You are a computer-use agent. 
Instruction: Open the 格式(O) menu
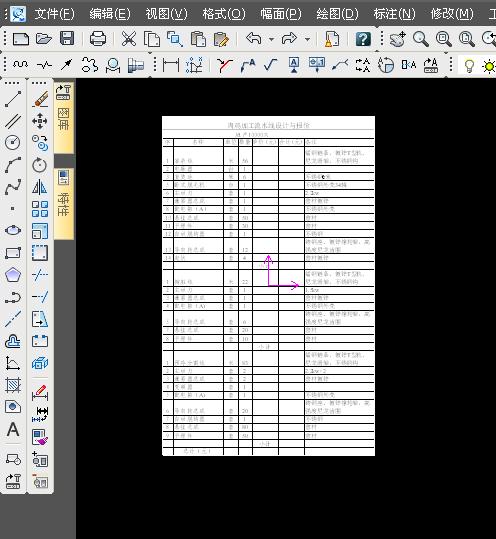point(224,14)
